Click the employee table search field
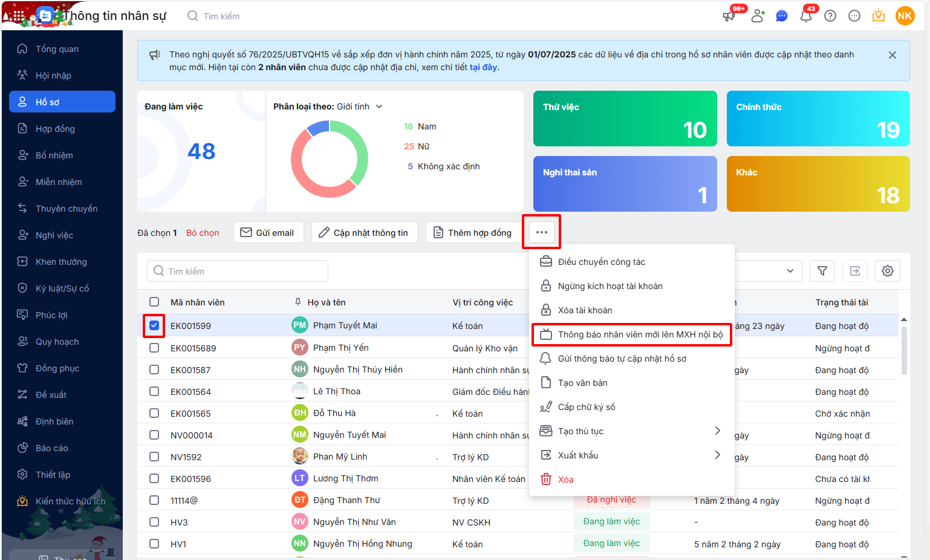Screen dimensions: 930x560 point(238,271)
